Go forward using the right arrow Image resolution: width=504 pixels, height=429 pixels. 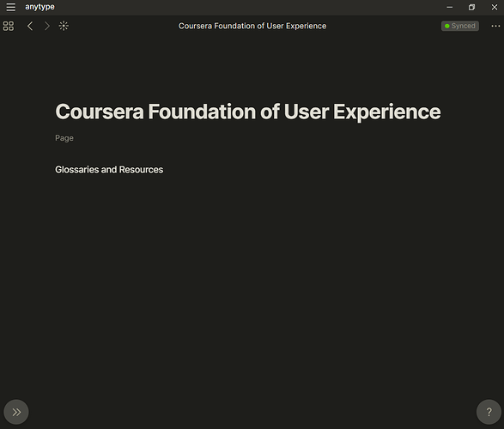[47, 26]
